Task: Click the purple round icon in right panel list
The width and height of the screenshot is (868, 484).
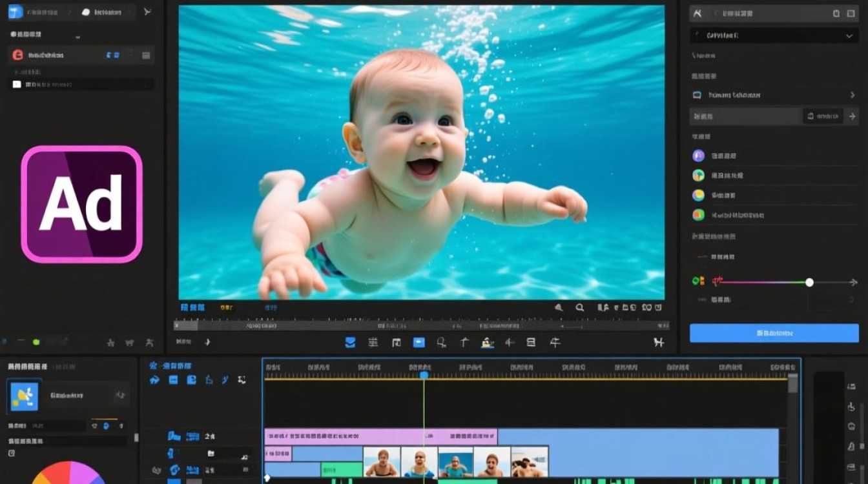Action: 698,156
